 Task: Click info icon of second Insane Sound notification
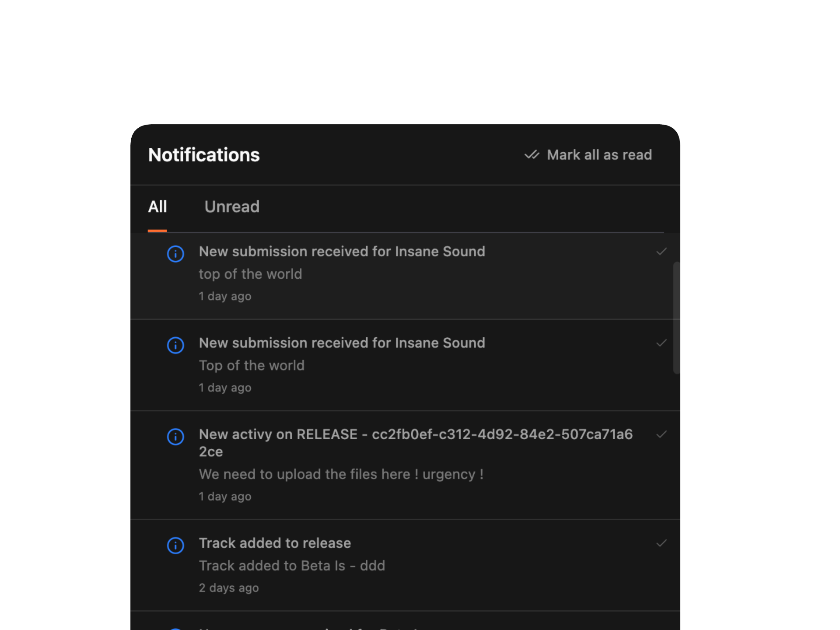point(175,345)
